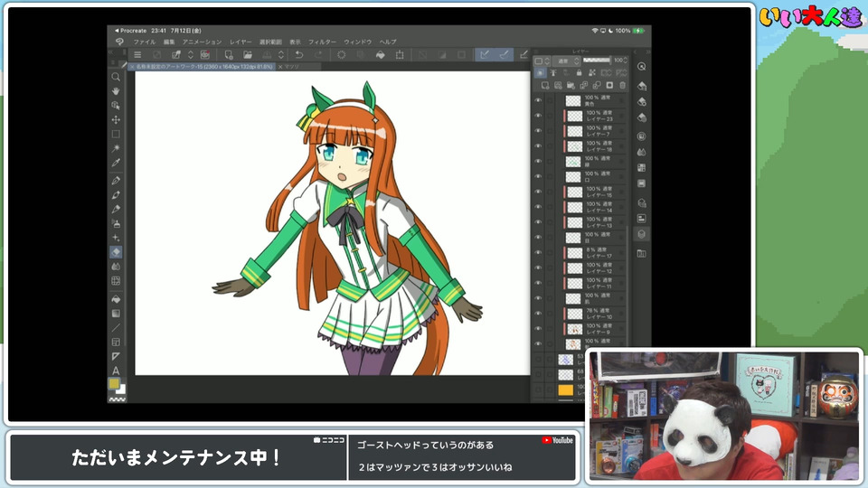Select the Text tool
This screenshot has height=488, width=868.
[x=116, y=371]
